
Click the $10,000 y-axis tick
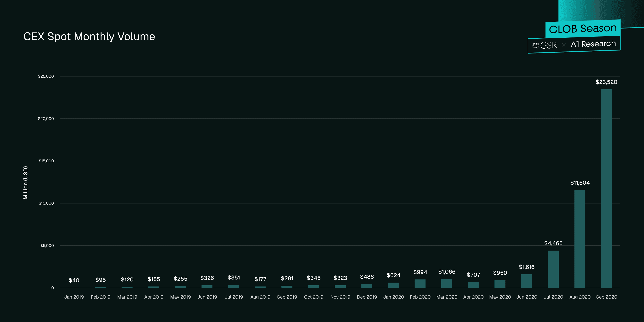46,203
